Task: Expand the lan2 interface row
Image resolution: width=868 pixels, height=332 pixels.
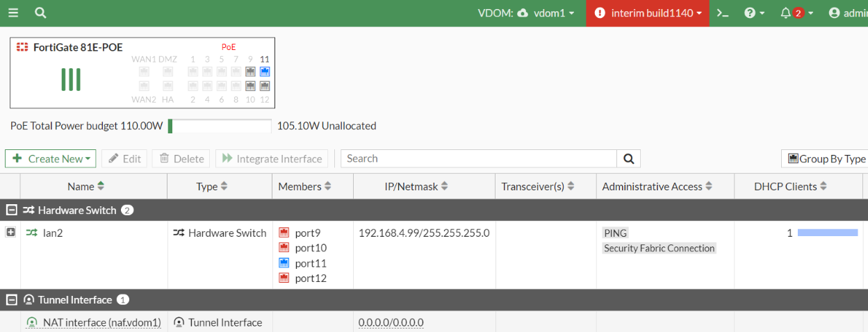Action: point(10,233)
